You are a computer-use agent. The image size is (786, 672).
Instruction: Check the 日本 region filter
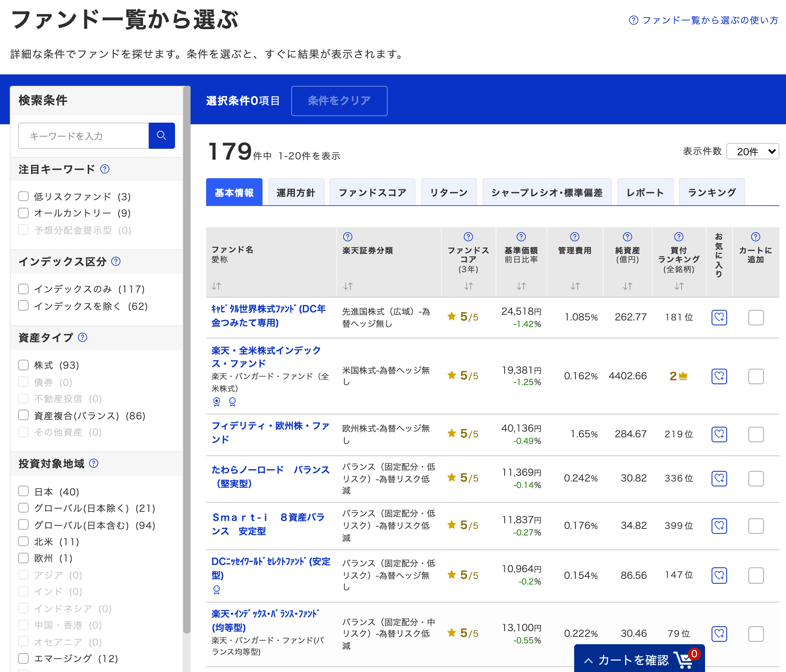23,491
